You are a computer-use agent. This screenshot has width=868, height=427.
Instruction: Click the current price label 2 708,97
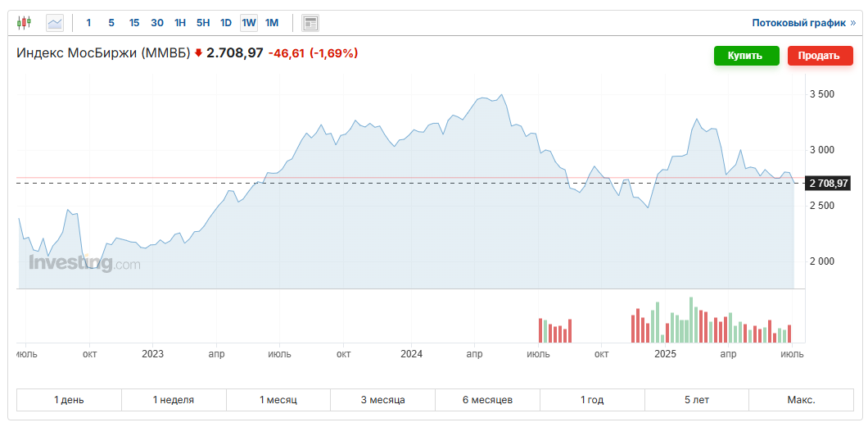pos(827,183)
